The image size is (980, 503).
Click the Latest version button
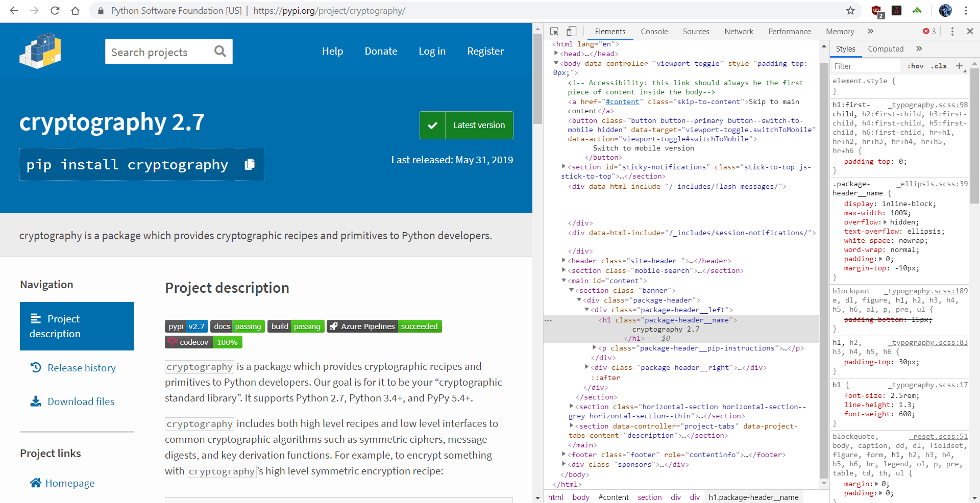pyautogui.click(x=467, y=125)
